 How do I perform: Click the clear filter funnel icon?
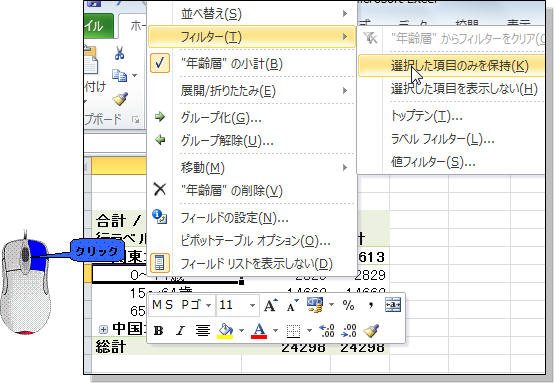pos(370,38)
